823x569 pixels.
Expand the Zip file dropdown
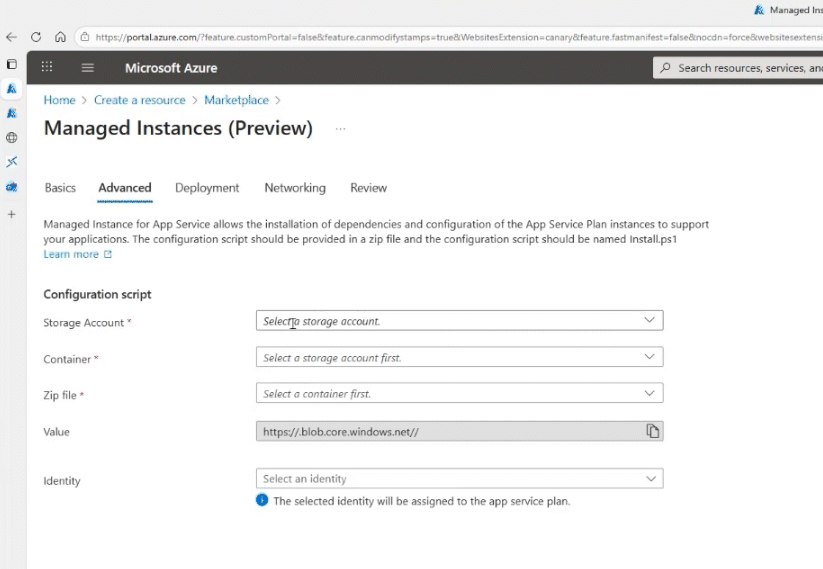(459, 393)
